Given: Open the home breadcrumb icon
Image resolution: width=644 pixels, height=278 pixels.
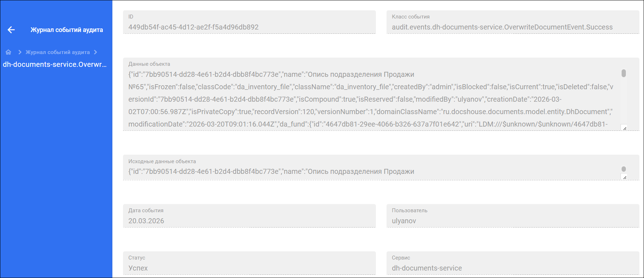Looking at the screenshot, I should [9, 52].
